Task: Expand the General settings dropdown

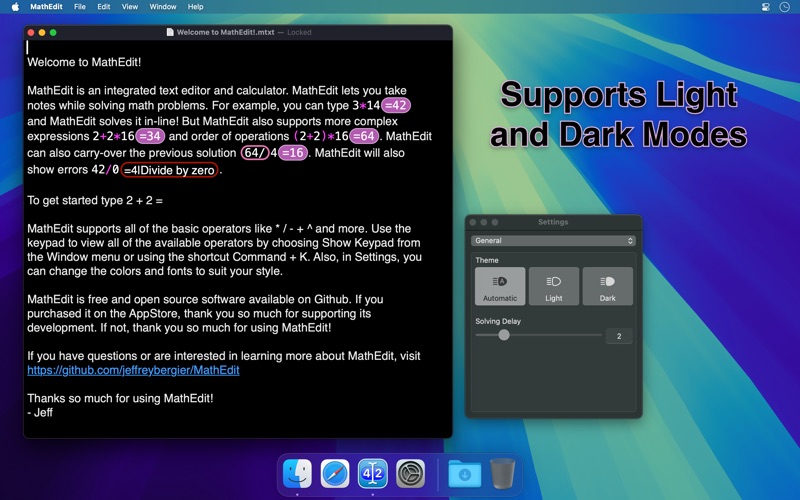Action: (554, 240)
